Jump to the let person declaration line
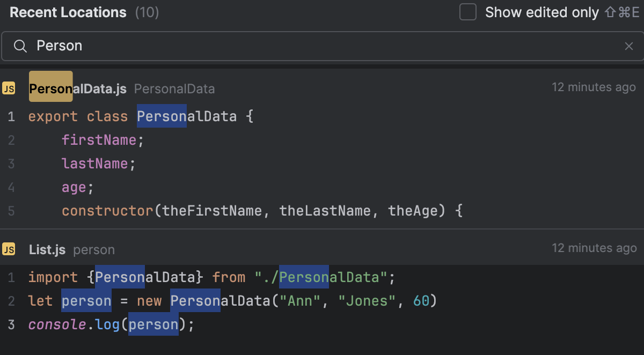Screen dimensions: 644x355 click(x=233, y=301)
